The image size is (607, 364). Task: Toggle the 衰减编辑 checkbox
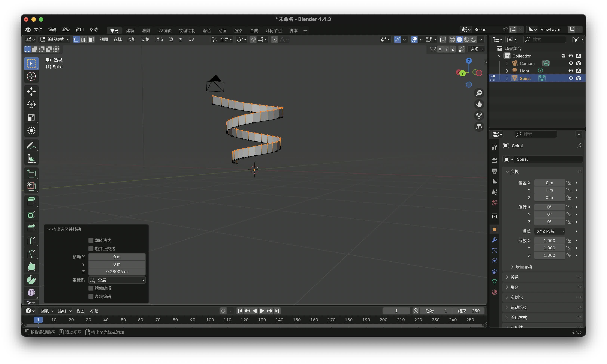tap(91, 296)
